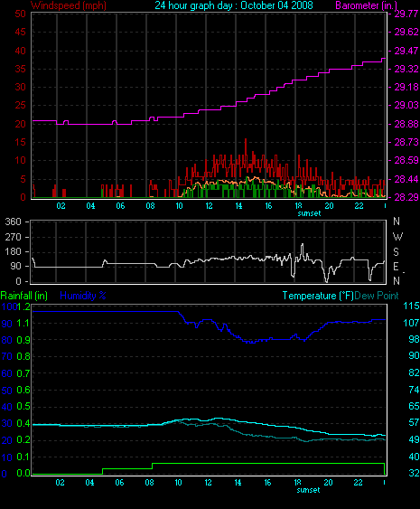The width and height of the screenshot is (420, 509).
Task: Click the 29.18 barometer axis value
Action: 406,87
